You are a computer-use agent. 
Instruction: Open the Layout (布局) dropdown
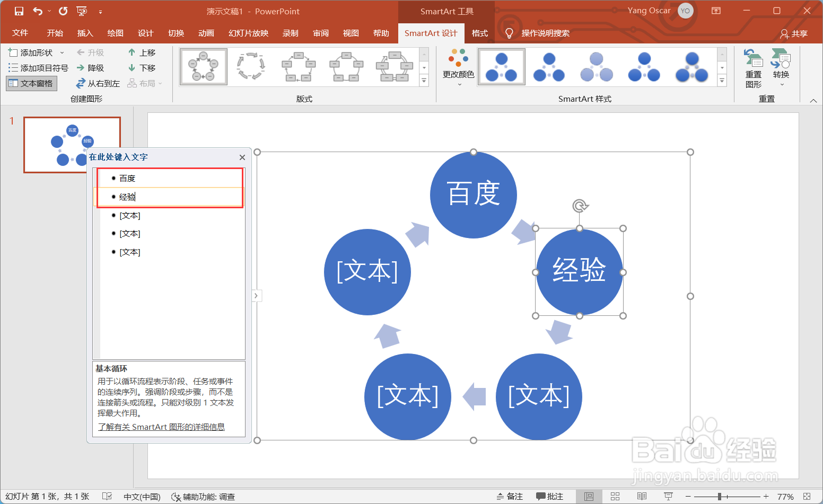pos(145,83)
